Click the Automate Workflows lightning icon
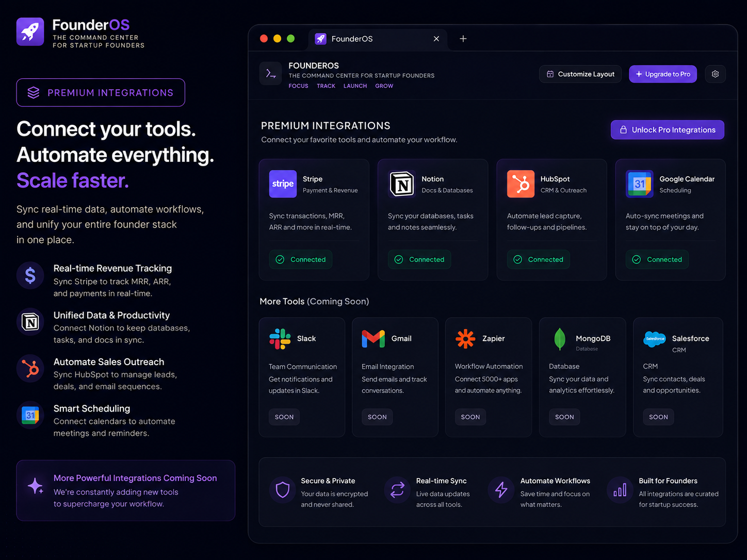This screenshot has height=560, width=747. 501,489
